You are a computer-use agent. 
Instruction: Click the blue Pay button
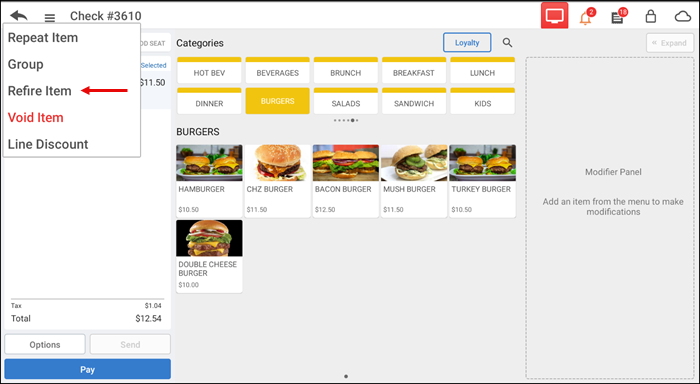click(x=88, y=369)
